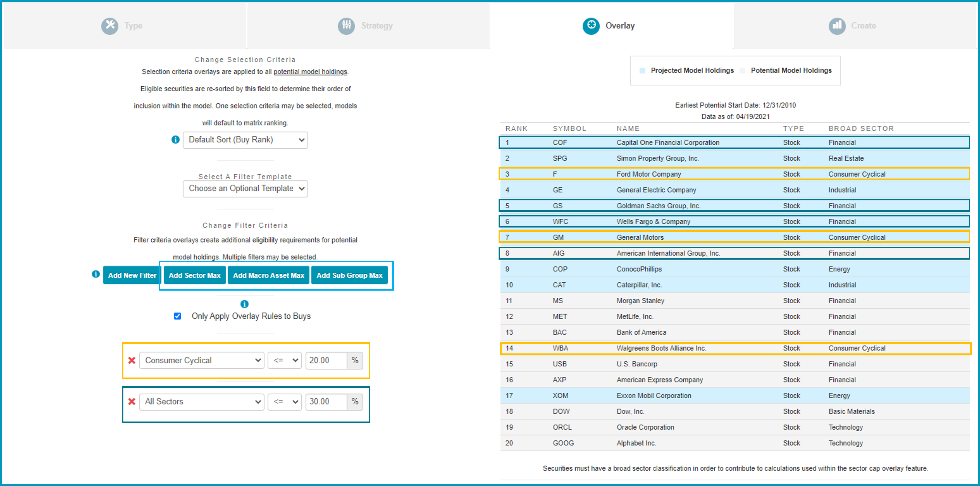
Task: Click info icon above Only Apply Overlay Rules
Action: 245,304
